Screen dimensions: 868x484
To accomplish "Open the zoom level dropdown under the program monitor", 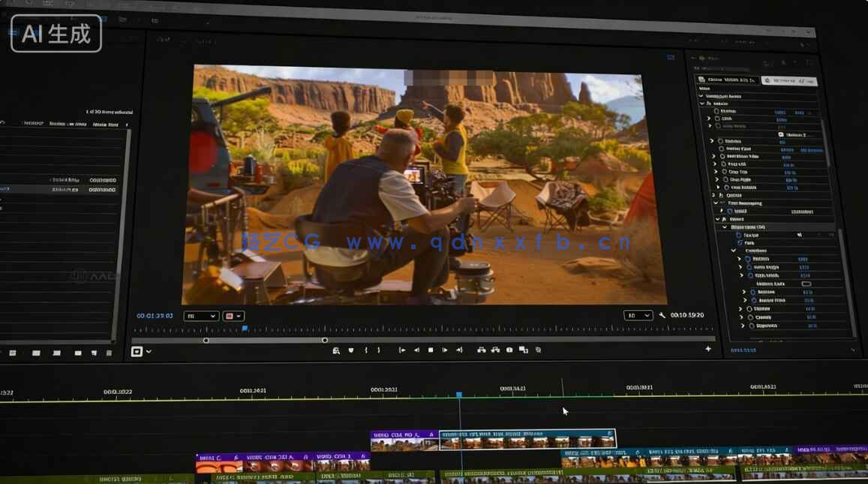I will 201,315.
